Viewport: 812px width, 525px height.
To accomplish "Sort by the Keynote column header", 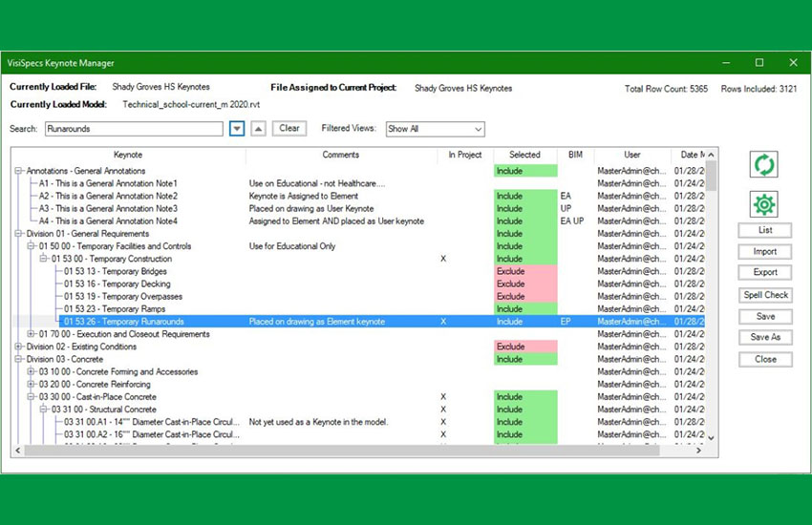I will point(127,155).
